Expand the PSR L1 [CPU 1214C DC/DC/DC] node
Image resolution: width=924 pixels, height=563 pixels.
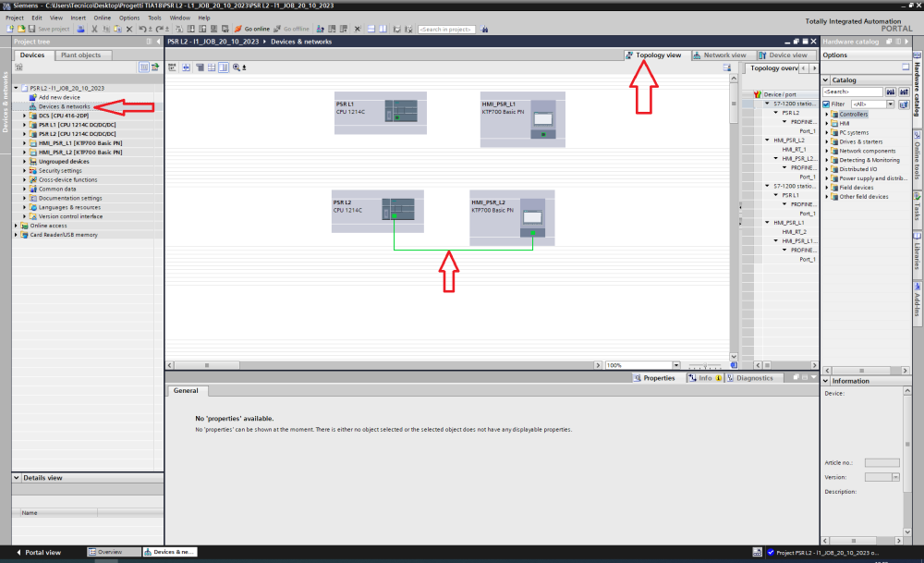tap(24, 125)
